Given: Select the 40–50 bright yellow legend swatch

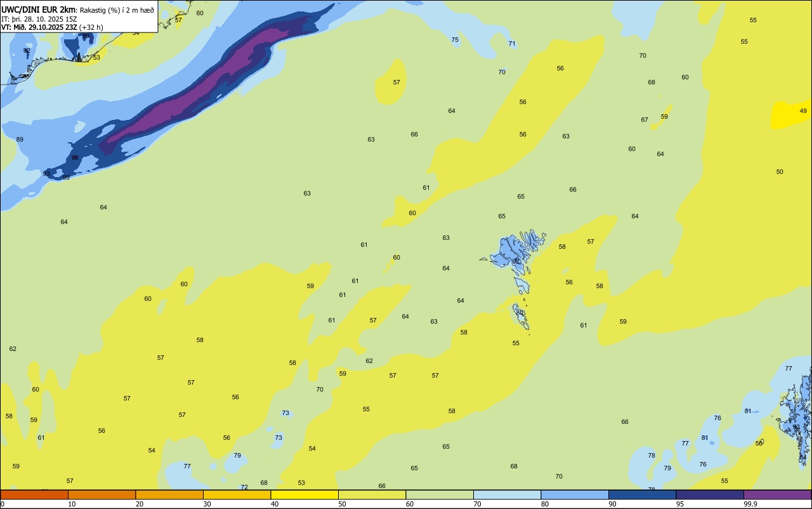Looking at the screenshot, I should click(x=304, y=494).
